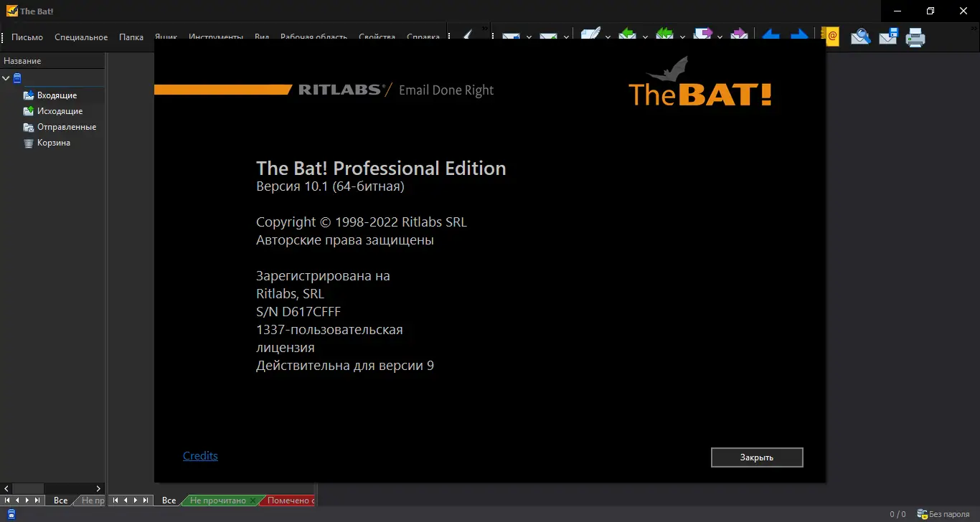This screenshot has height=522, width=980.
Task: Click the search messages magnifier toolbar icon
Action: (x=861, y=36)
